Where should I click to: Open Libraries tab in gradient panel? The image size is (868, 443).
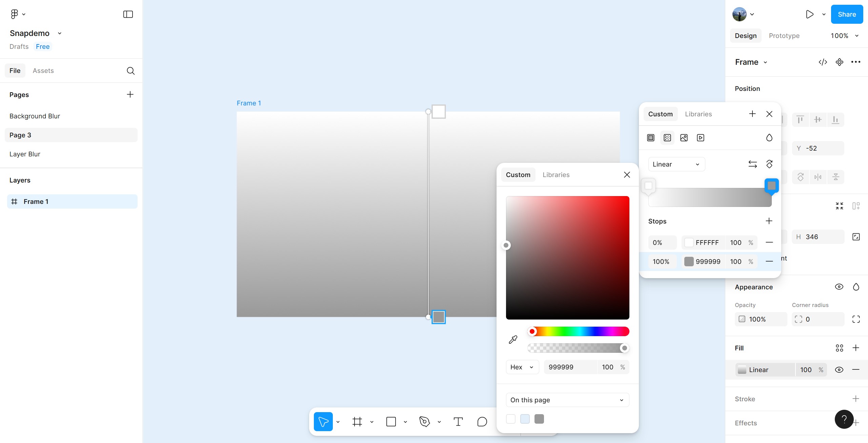click(698, 114)
